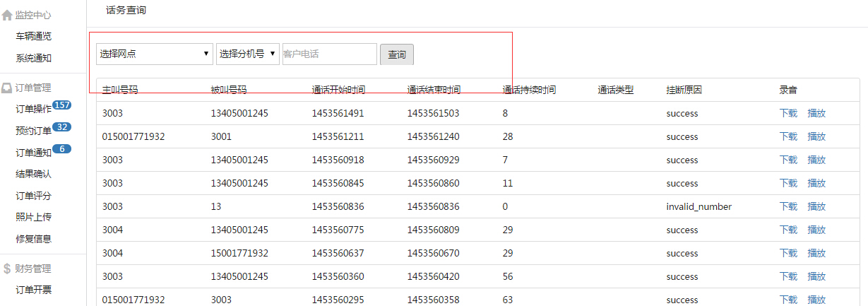
Task: Open the 选择网点 dropdown
Action: (x=155, y=54)
